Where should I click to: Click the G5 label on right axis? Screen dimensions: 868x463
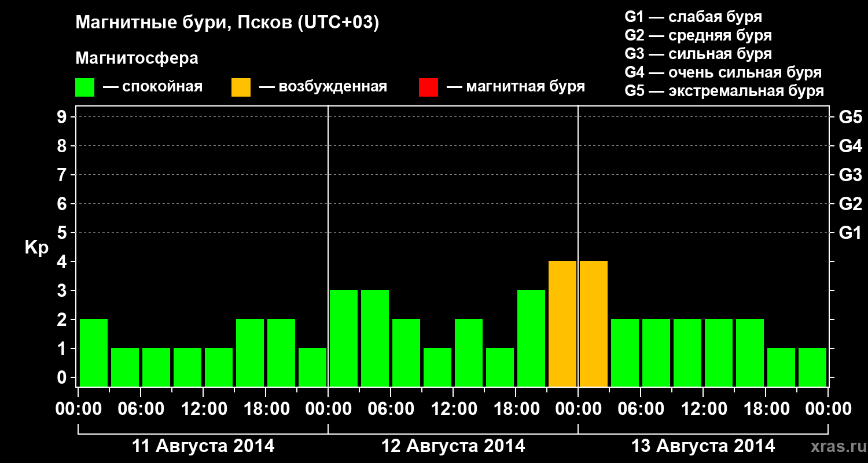pos(850,117)
